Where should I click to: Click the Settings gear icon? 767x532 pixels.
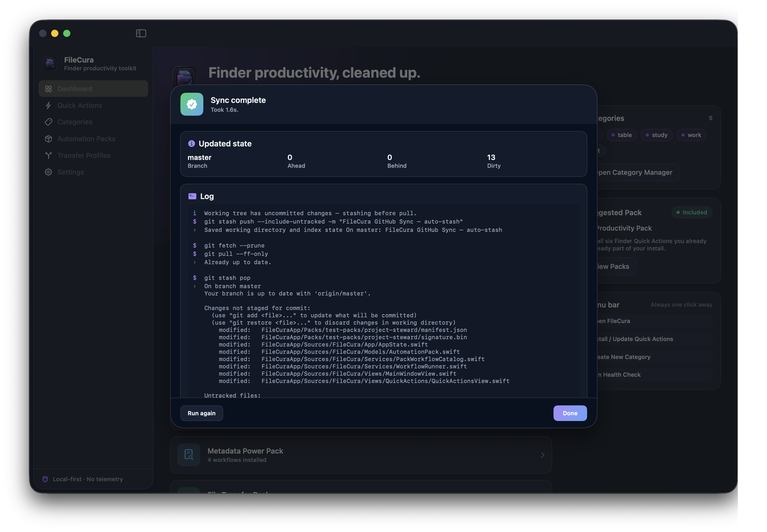(48, 172)
